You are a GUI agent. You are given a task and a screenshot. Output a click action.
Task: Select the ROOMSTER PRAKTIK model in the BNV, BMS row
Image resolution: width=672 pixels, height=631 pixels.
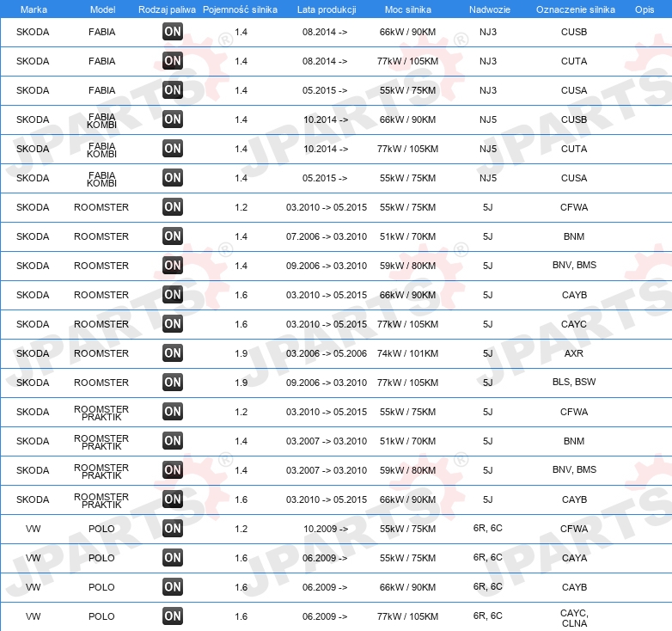(101, 471)
